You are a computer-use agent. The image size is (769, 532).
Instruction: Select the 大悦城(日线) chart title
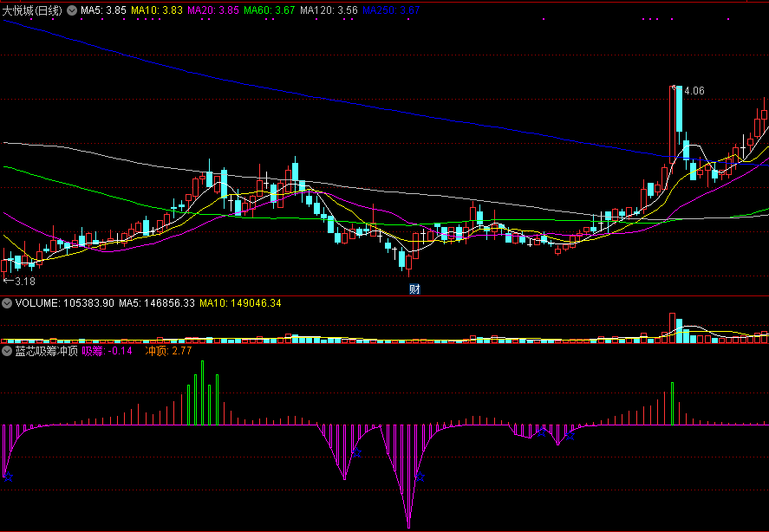pos(32,10)
